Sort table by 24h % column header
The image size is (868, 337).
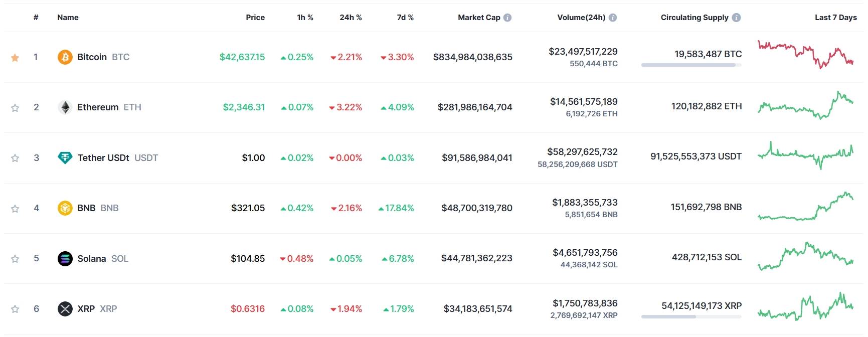pos(351,18)
